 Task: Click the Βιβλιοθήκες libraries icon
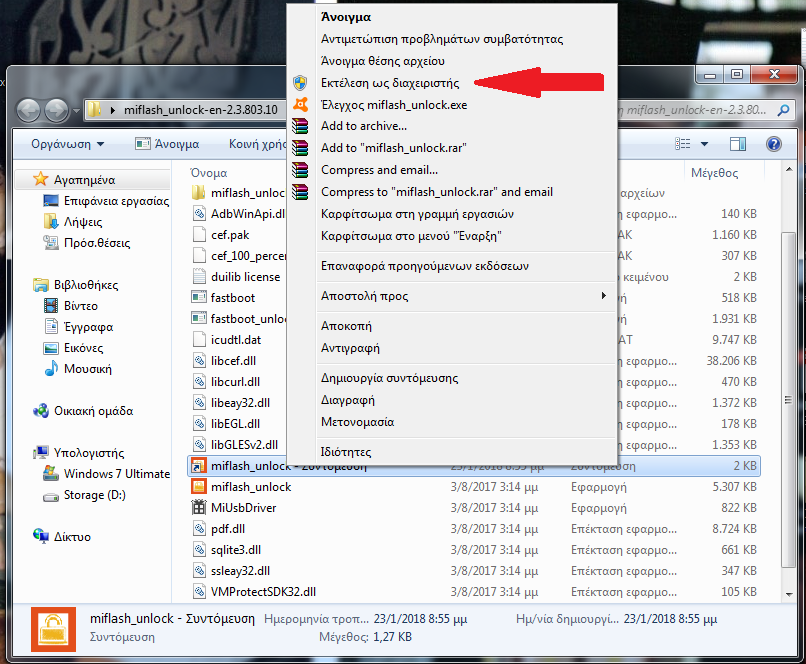pos(41,285)
